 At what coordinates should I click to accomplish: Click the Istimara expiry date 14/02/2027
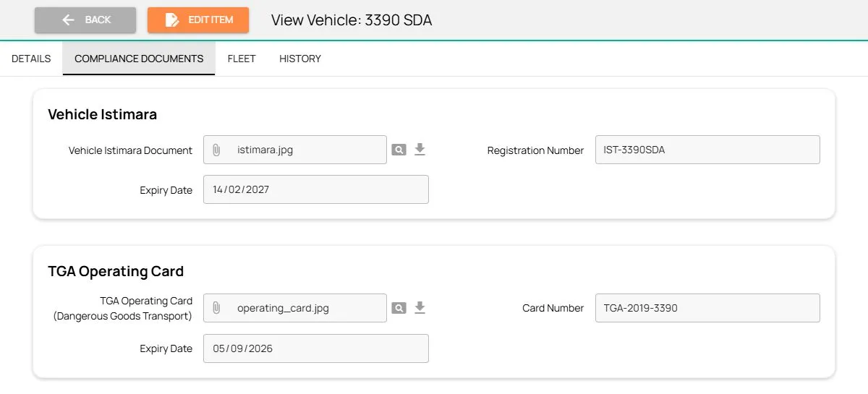pyautogui.click(x=316, y=189)
